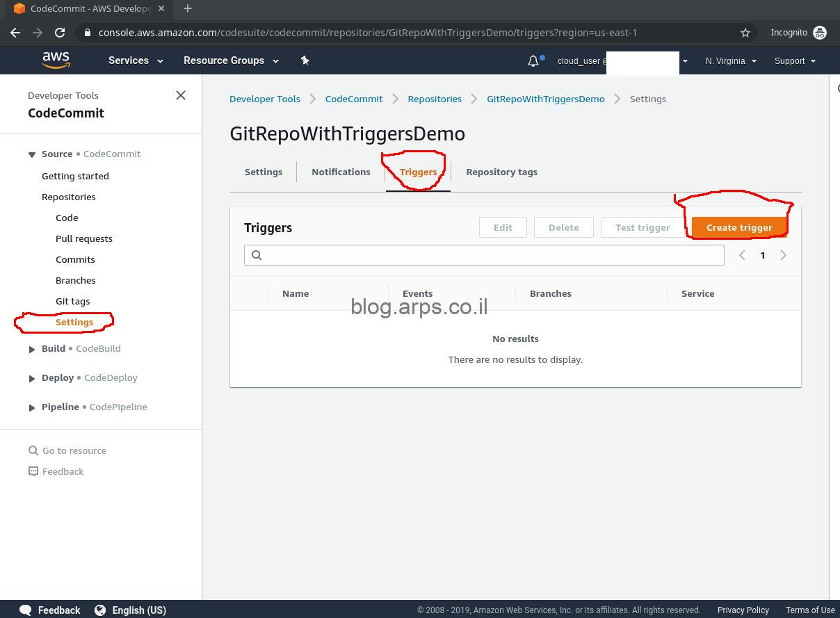Collapse the Source CodeCommit section
Viewport: 840px width, 618px height.
coord(32,154)
